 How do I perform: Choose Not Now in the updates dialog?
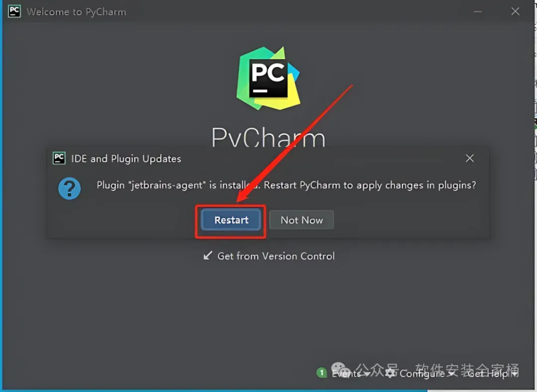pos(301,220)
